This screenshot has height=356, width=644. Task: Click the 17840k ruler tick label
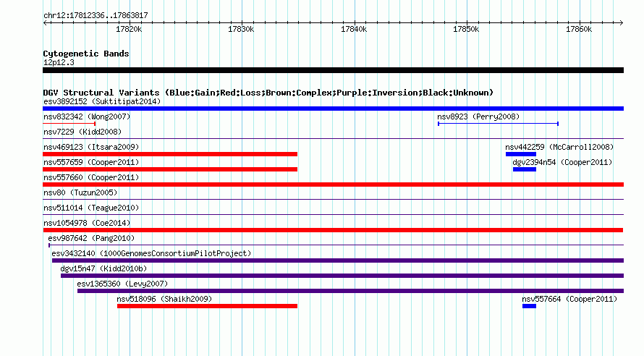354,29
